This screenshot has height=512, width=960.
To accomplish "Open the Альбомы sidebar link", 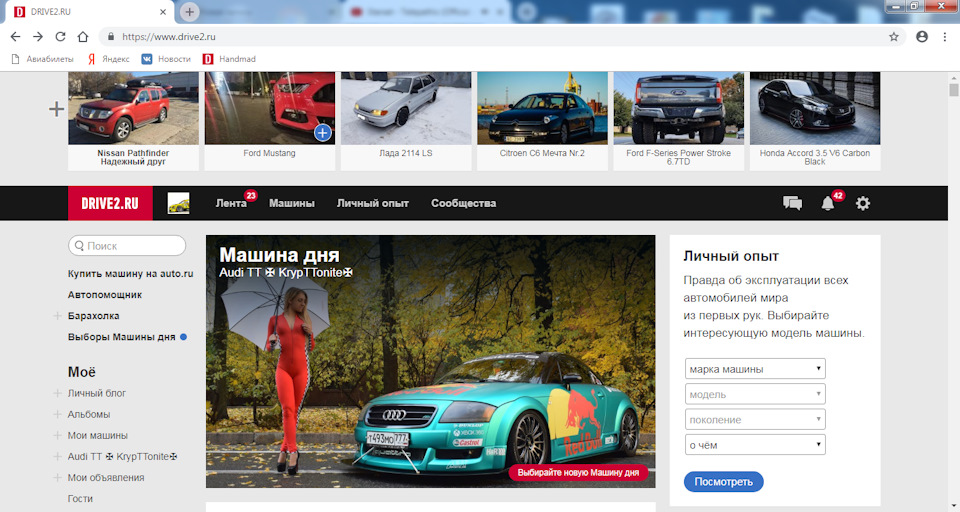I will pyautogui.click(x=89, y=415).
